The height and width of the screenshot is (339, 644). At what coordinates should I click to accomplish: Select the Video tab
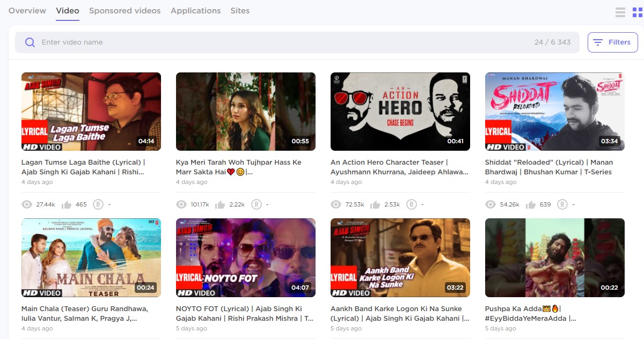[68, 11]
